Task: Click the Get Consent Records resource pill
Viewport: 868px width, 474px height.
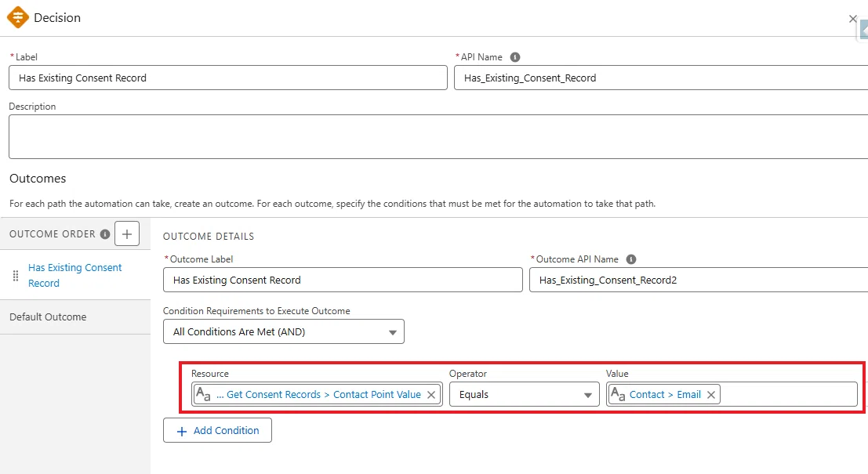Action: tap(318, 394)
